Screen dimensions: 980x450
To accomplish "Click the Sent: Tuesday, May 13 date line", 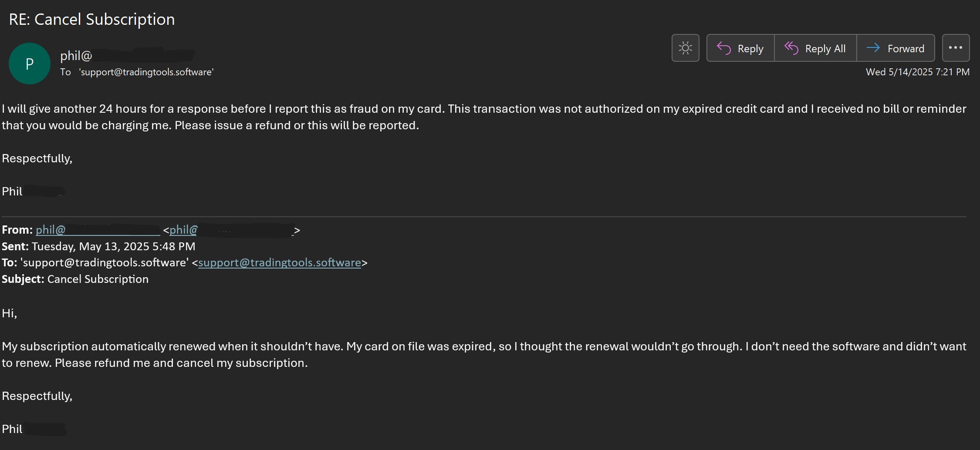I will tap(98, 246).
